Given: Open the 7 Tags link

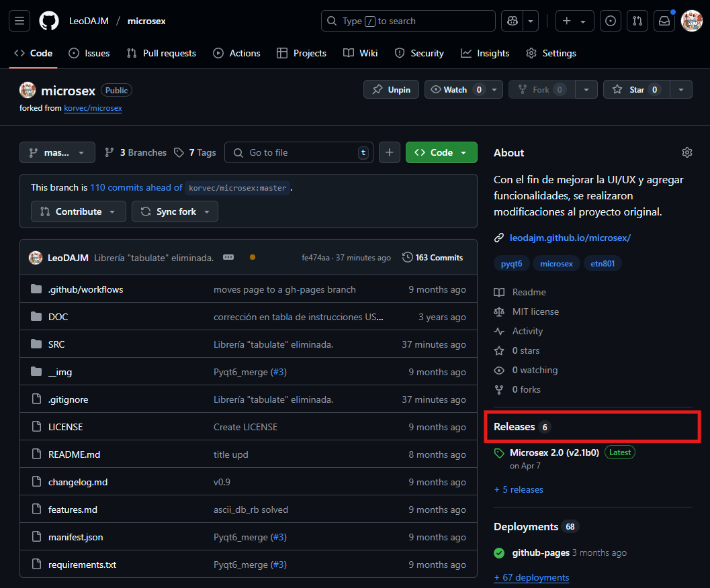Looking at the screenshot, I should coord(195,152).
